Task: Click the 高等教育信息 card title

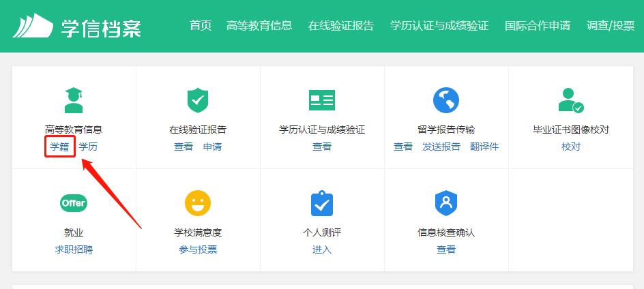Action: (x=74, y=130)
